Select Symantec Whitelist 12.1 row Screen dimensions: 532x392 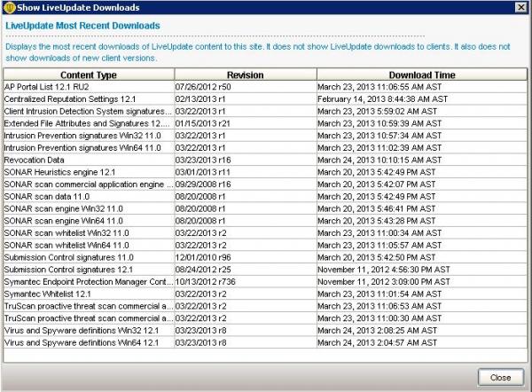pos(265,294)
